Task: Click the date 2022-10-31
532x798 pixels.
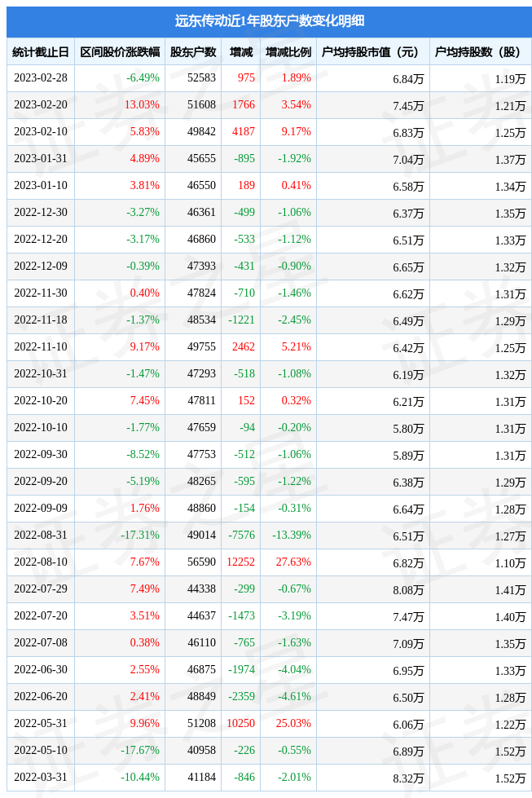Action: pyautogui.click(x=41, y=375)
